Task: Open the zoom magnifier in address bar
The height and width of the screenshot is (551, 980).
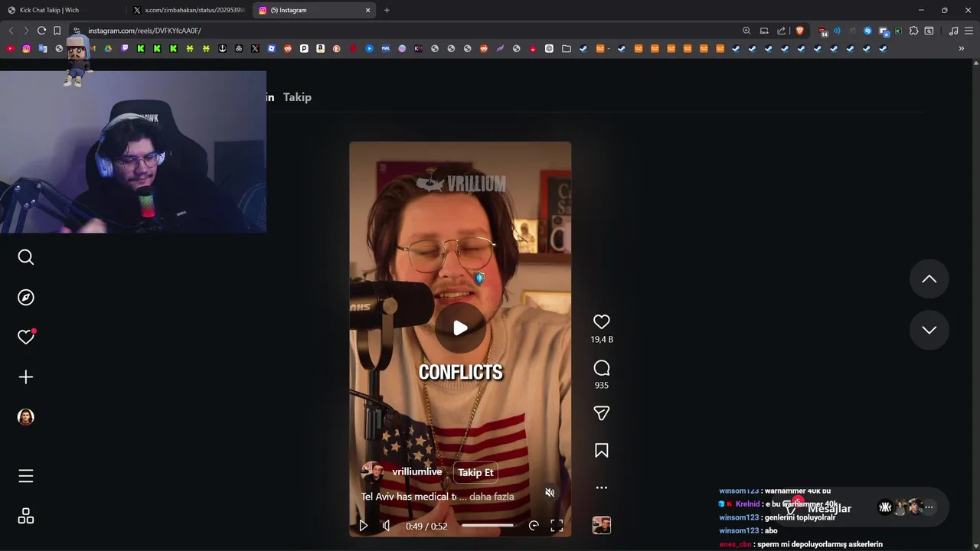Action: [746, 31]
